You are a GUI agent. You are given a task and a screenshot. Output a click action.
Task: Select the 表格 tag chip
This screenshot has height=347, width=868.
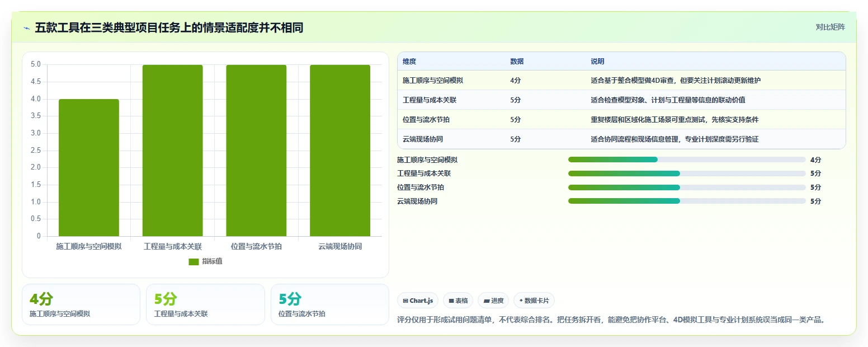458,301
